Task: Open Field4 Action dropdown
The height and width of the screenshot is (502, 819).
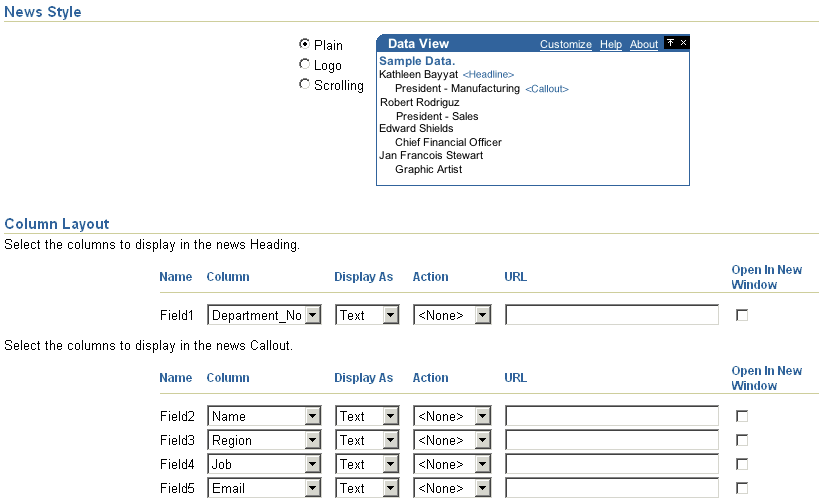Action: coord(483,464)
